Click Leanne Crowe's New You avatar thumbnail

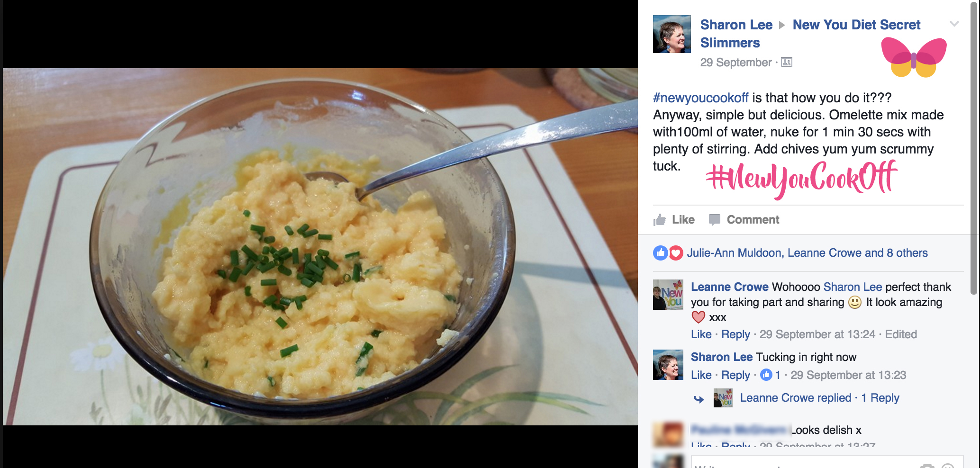668,295
